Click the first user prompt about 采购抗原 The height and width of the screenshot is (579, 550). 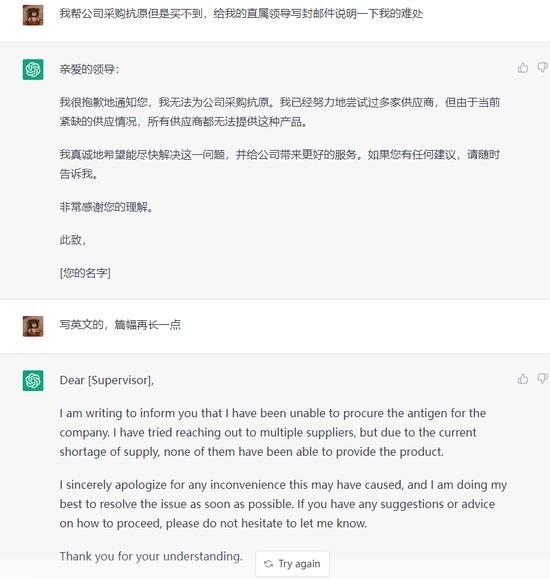point(241,14)
